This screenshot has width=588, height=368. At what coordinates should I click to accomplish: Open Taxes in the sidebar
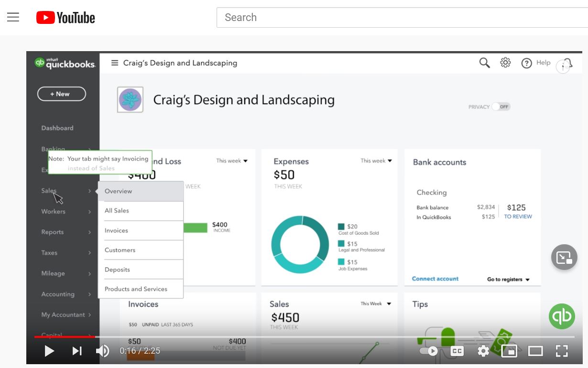[x=49, y=252]
